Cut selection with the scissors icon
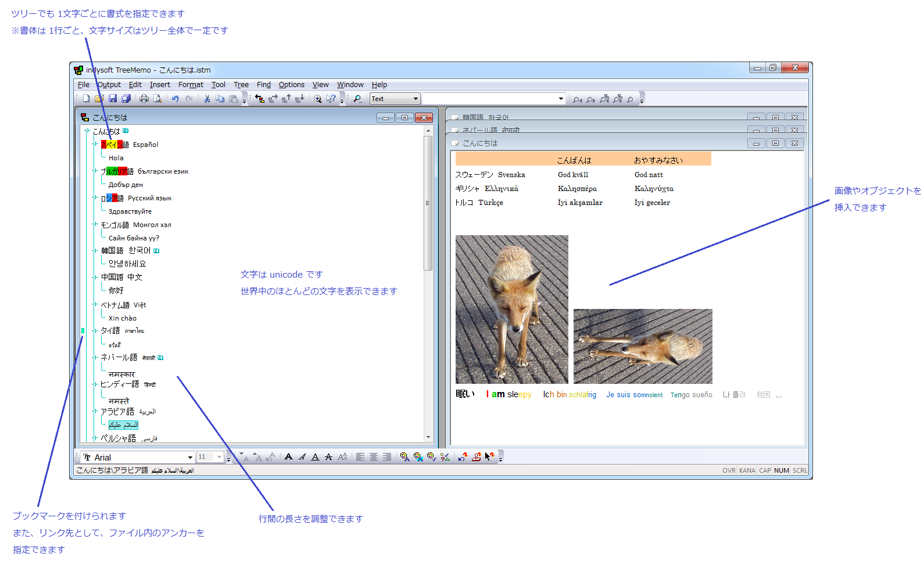The image size is (924, 561). (206, 99)
